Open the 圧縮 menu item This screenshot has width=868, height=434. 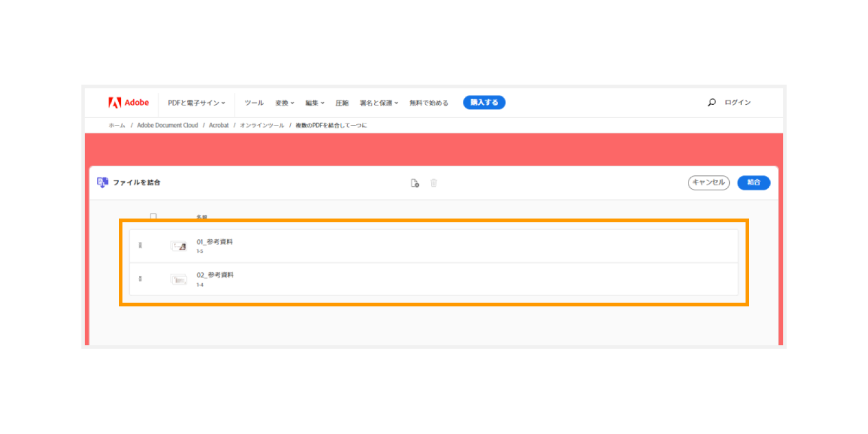(x=342, y=103)
